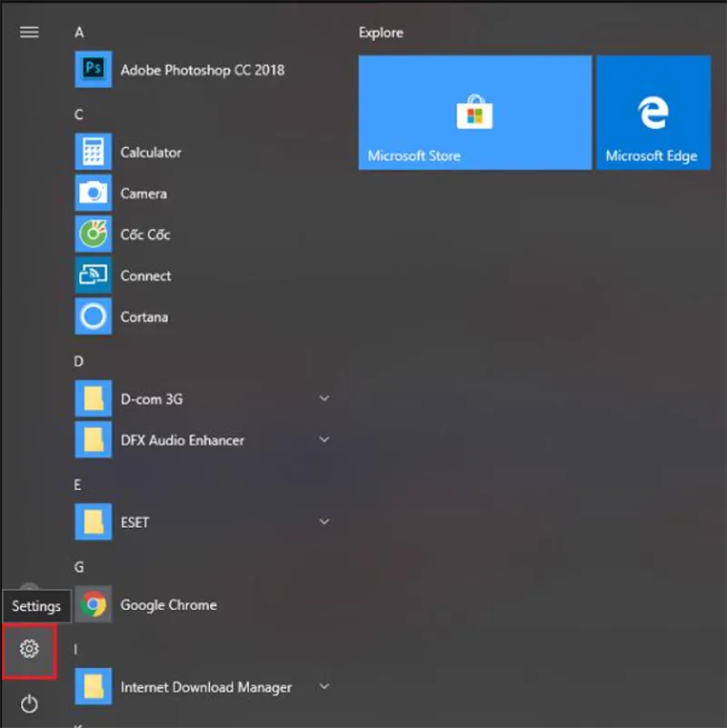Launch the Calculator app icon
This screenshot has height=728, width=727.
pos(93,152)
